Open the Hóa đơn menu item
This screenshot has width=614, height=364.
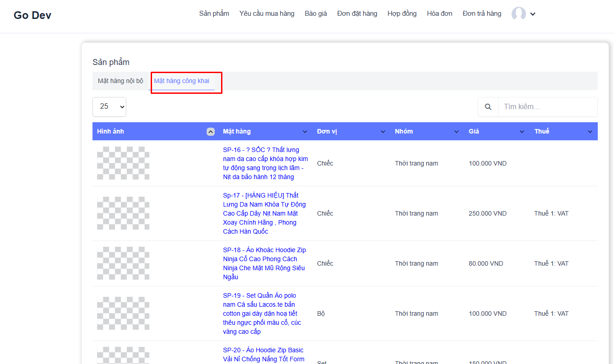pyautogui.click(x=439, y=14)
